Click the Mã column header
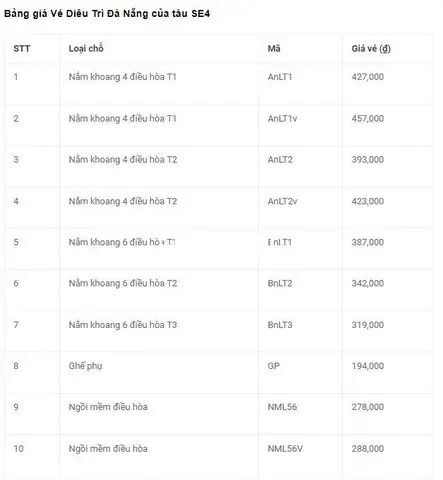The image size is (443, 480). (274, 49)
